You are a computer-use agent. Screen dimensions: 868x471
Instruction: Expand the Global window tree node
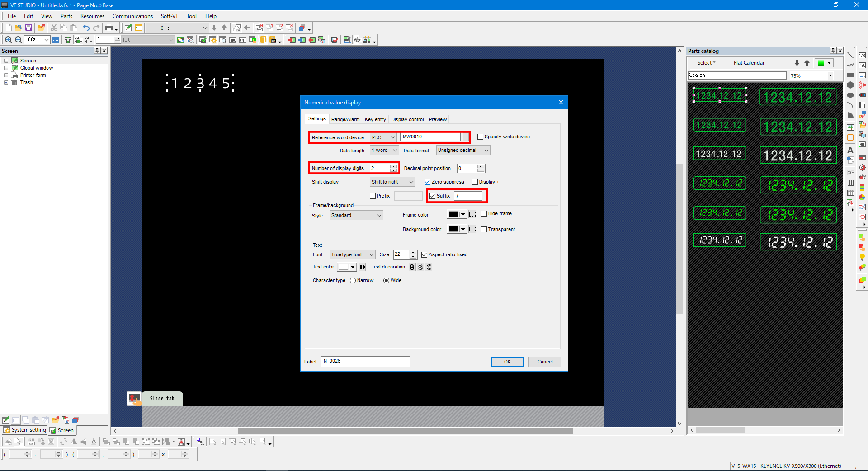point(6,68)
